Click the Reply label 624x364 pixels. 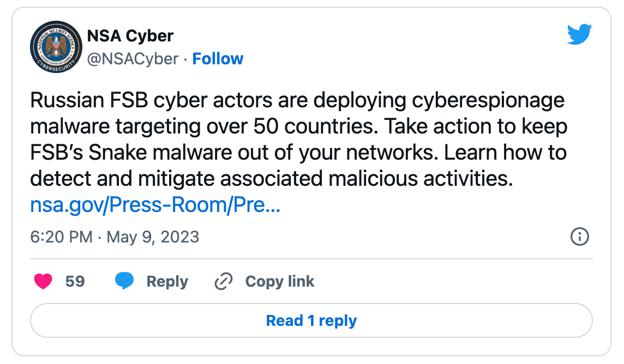167,281
